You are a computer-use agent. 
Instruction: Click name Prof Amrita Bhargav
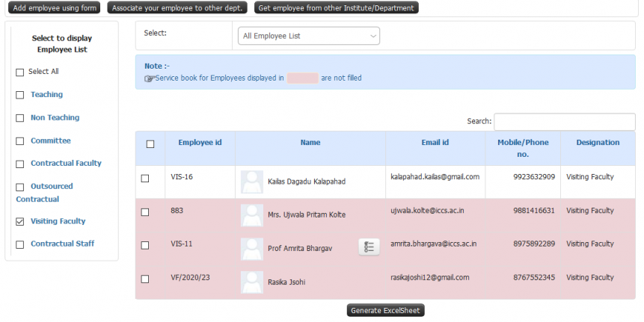pyautogui.click(x=300, y=249)
